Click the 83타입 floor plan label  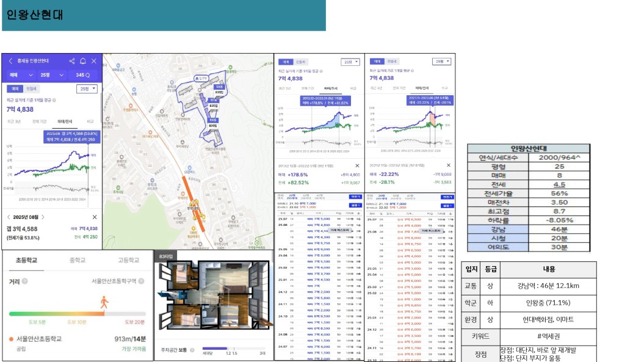165,256
